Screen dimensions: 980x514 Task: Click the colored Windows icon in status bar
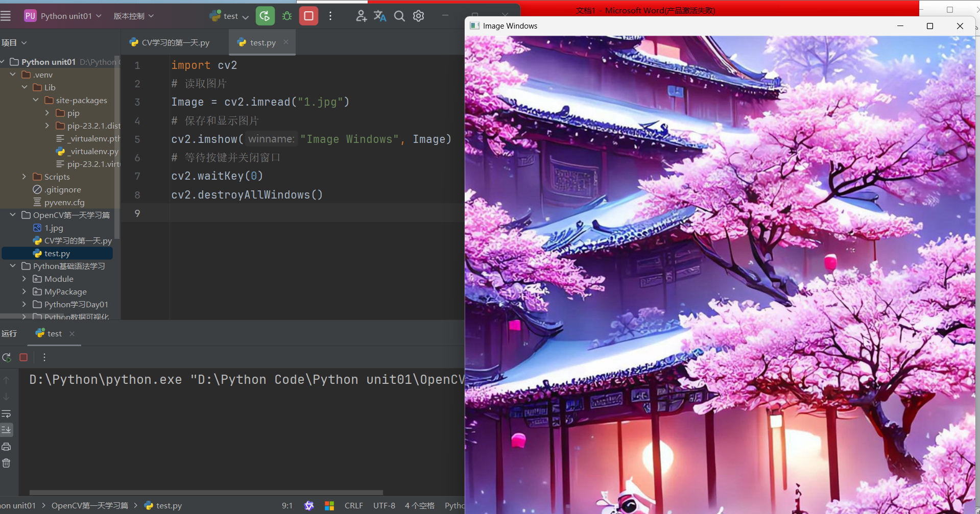pos(329,505)
